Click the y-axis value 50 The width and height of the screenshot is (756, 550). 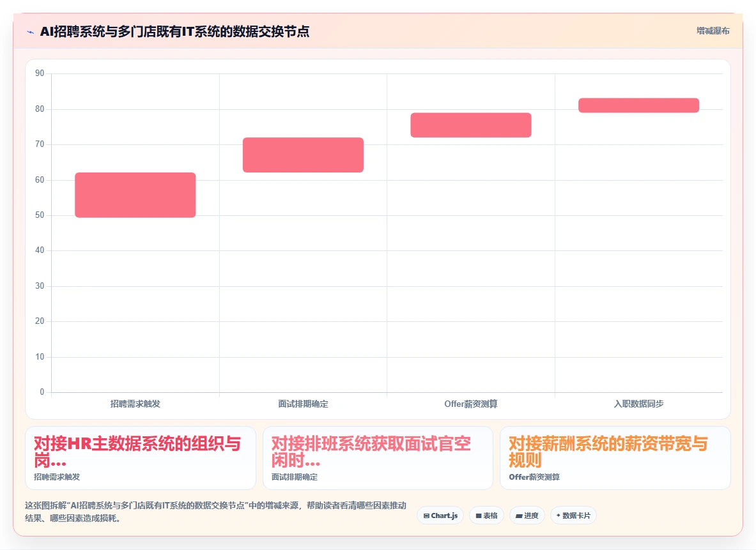click(40, 215)
